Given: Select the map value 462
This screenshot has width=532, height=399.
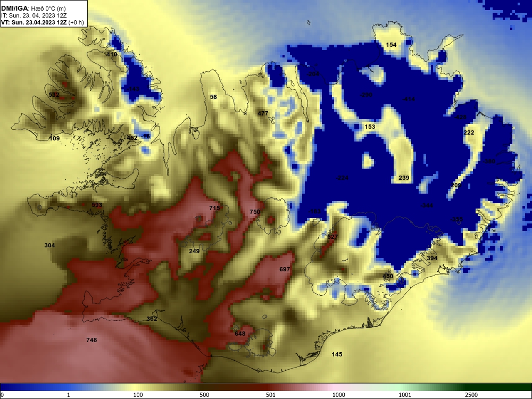Looking at the screenshot, I should (132, 137).
